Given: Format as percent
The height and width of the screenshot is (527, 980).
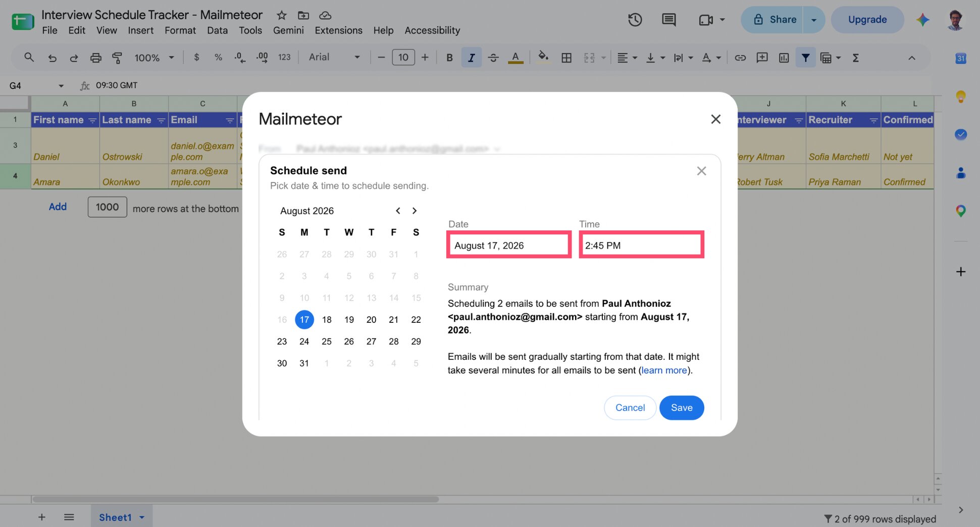Looking at the screenshot, I should tap(218, 58).
